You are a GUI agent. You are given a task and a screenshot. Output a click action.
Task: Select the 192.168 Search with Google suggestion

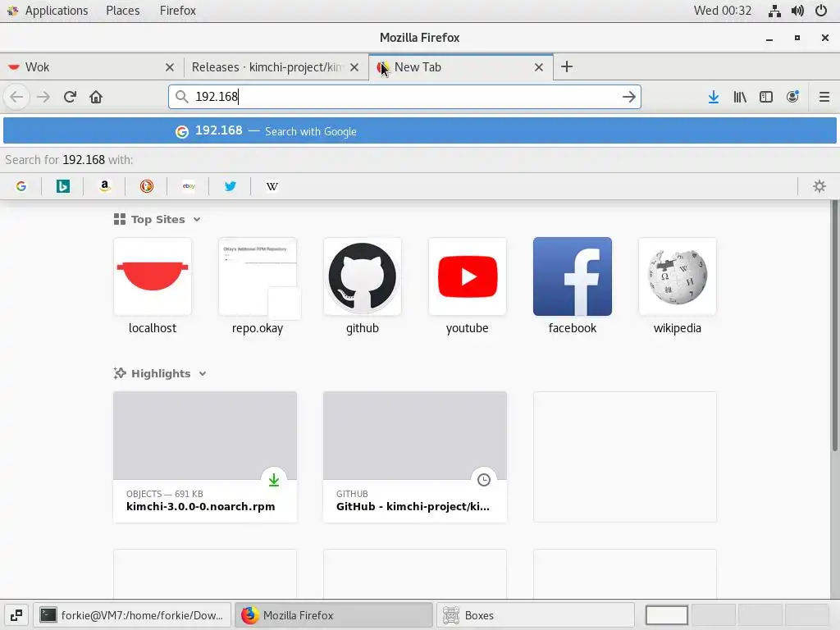pyautogui.click(x=419, y=131)
